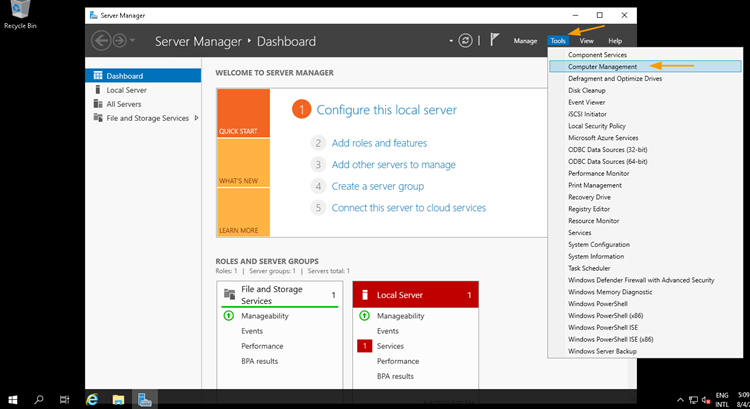The height and width of the screenshot is (409, 750).
Task: Click Add other servers to manage
Action: click(394, 165)
